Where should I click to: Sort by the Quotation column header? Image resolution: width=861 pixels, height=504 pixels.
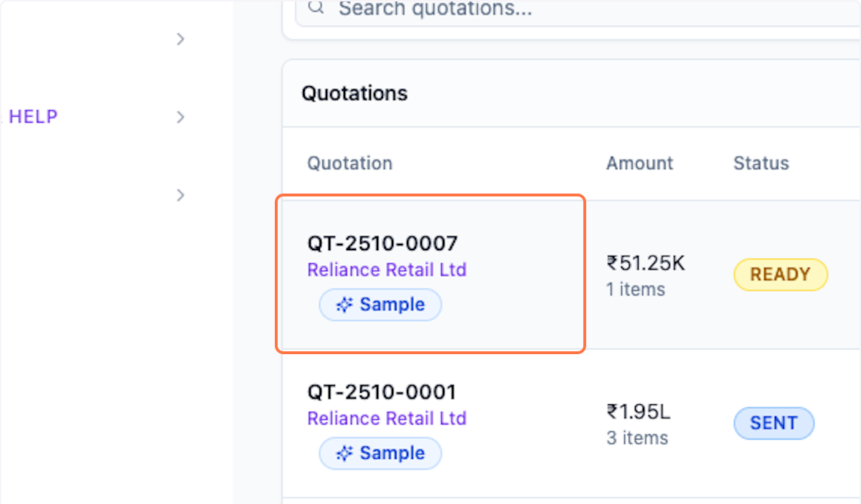coord(349,163)
